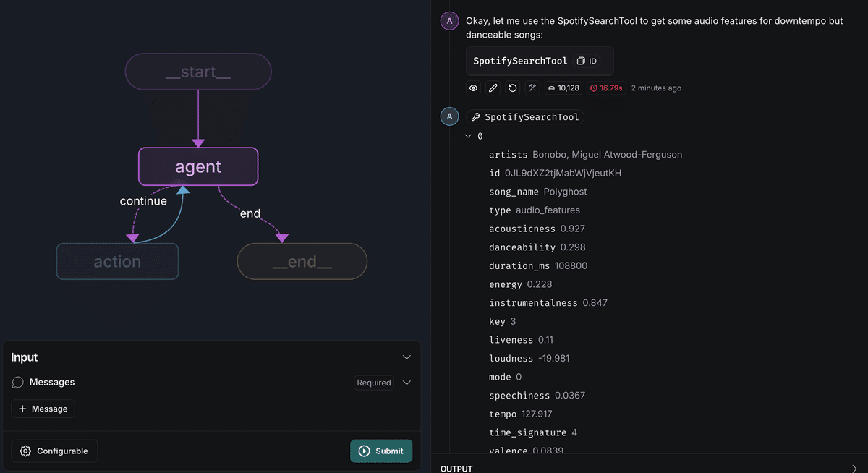
Task: Click the red 16.79s duration badge
Action: [x=606, y=88]
